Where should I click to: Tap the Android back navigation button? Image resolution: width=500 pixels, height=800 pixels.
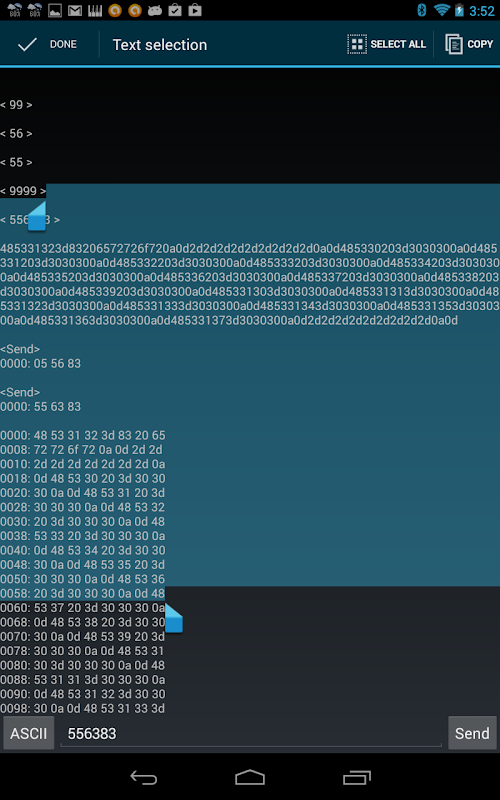[x=143, y=778]
